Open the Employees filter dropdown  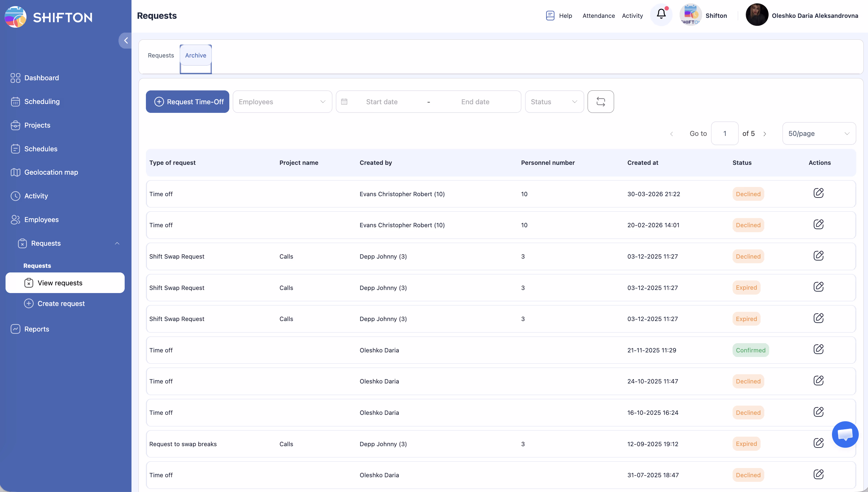282,102
